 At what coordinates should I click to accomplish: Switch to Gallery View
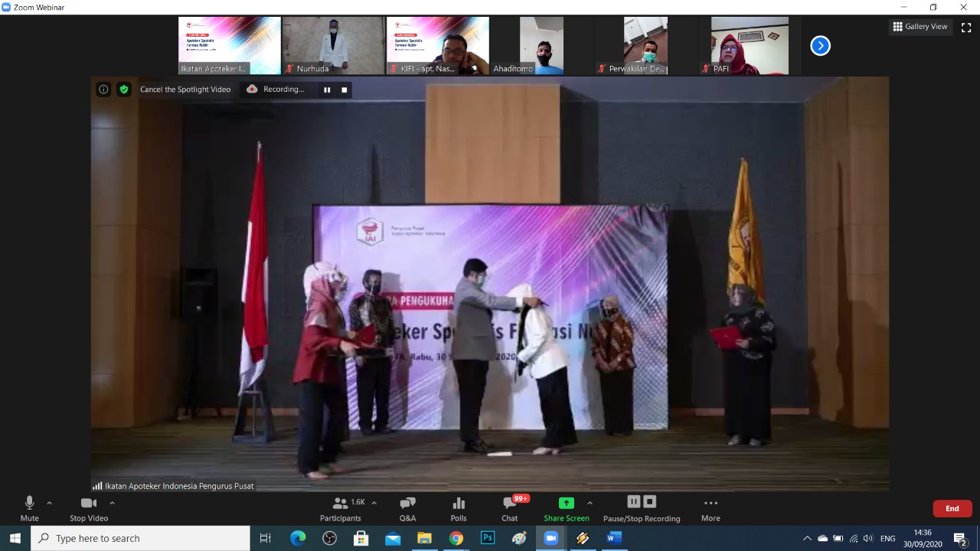[x=920, y=27]
